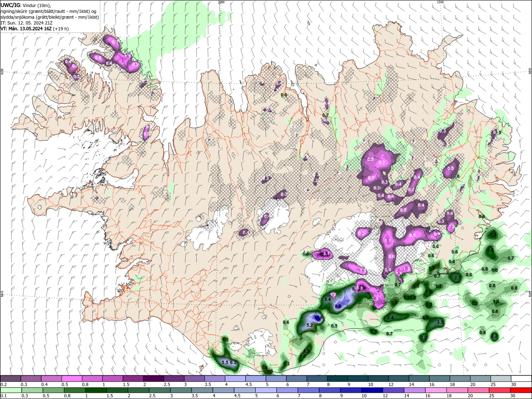Click the '12.6' precipitation value on the map
The width and height of the screenshot is (532, 399).
click(x=318, y=317)
